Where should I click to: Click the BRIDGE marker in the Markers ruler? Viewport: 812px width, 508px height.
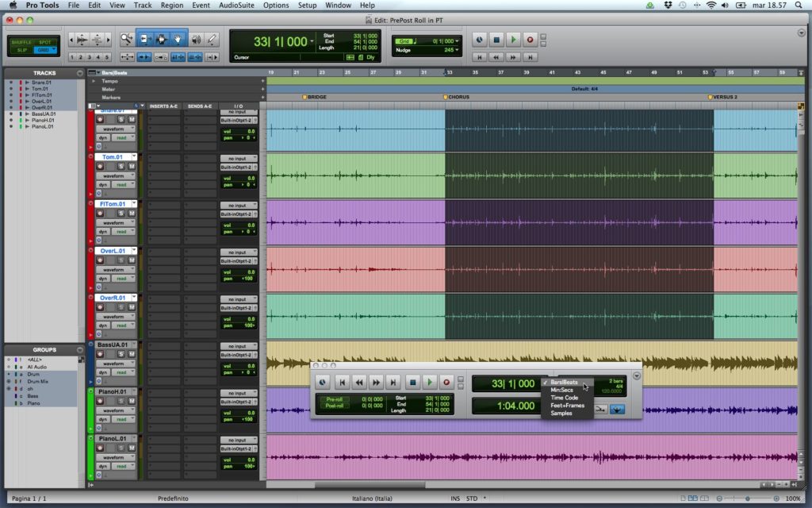tap(314, 97)
